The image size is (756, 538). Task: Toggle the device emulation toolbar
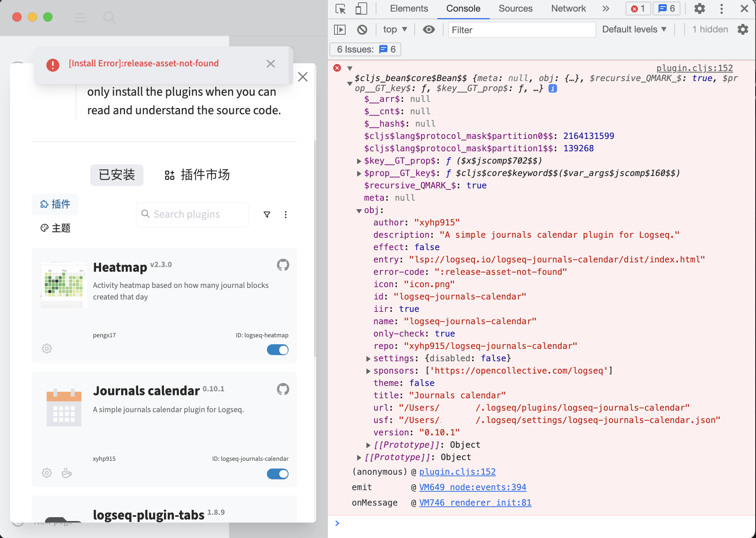pyautogui.click(x=361, y=8)
